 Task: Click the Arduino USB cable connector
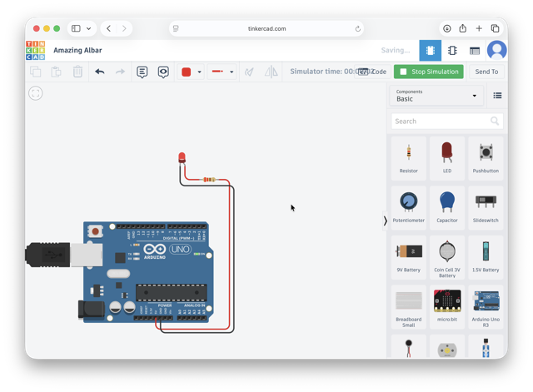pyautogui.click(x=47, y=255)
